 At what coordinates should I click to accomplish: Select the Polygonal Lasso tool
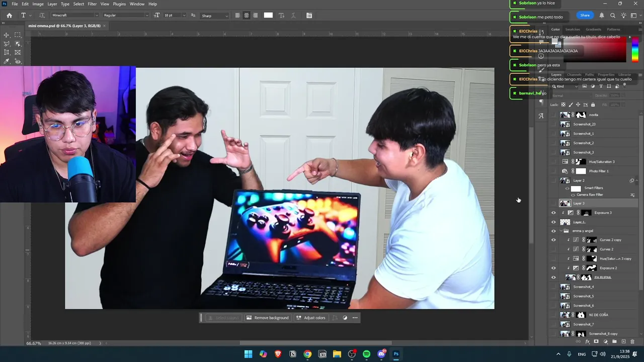click(7, 44)
